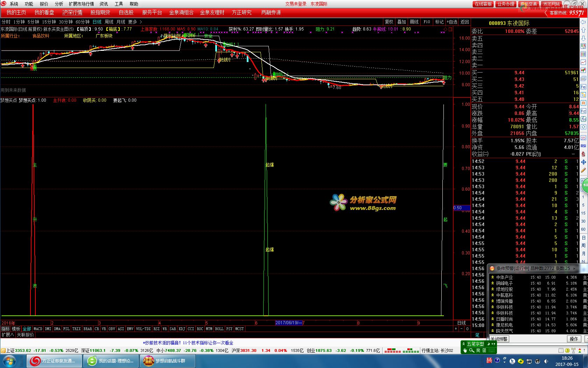
Task: Go to the 我的主页 tab
Action: 16,13
